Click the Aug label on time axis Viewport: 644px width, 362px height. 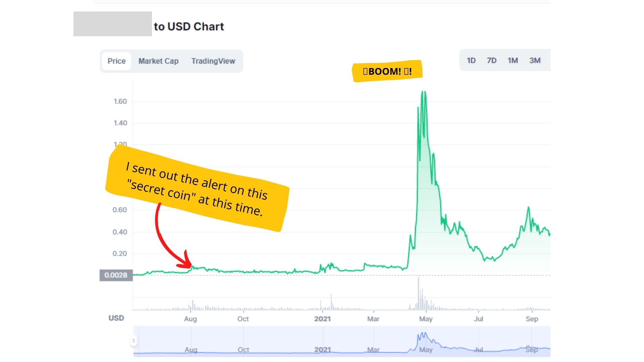190,319
